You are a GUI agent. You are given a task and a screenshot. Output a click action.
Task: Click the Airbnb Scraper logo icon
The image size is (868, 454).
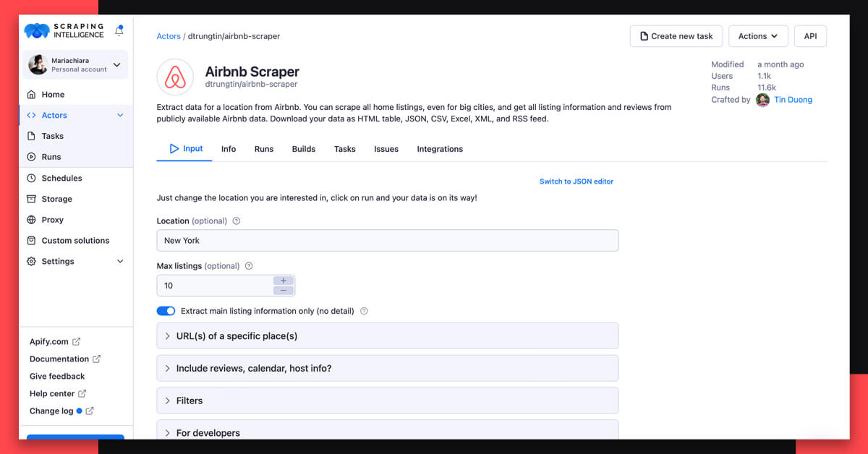175,77
